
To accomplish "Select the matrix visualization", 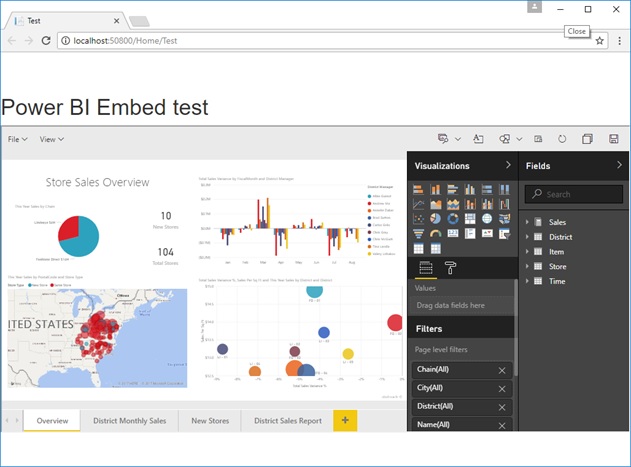I will pos(436,248).
